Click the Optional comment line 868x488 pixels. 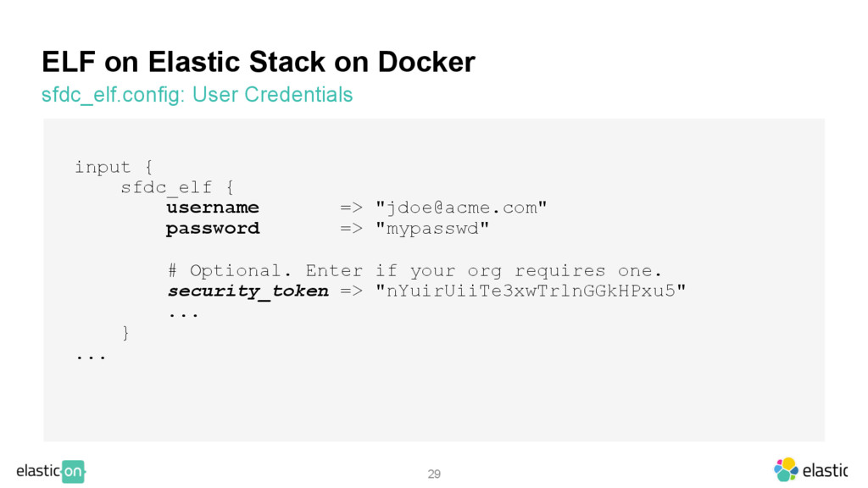tap(415, 270)
